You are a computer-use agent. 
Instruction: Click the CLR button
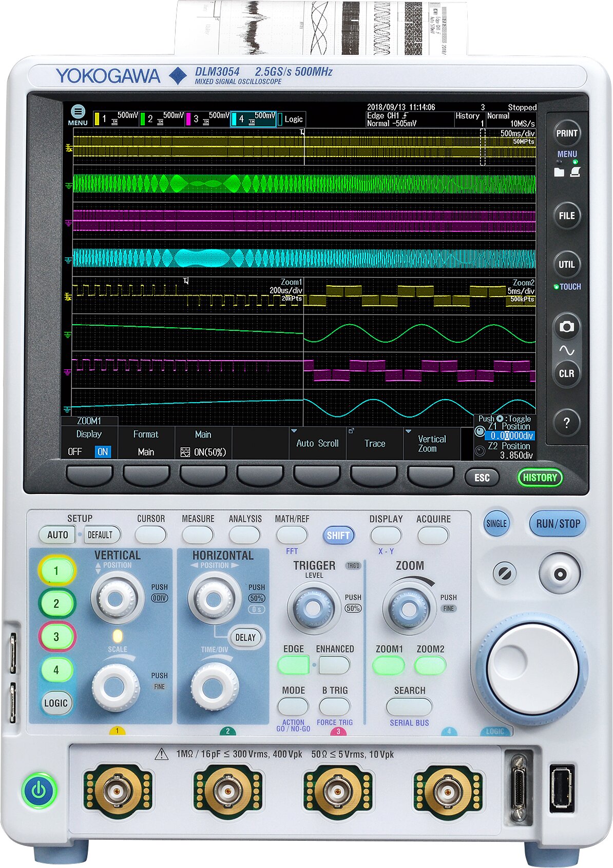tap(567, 373)
